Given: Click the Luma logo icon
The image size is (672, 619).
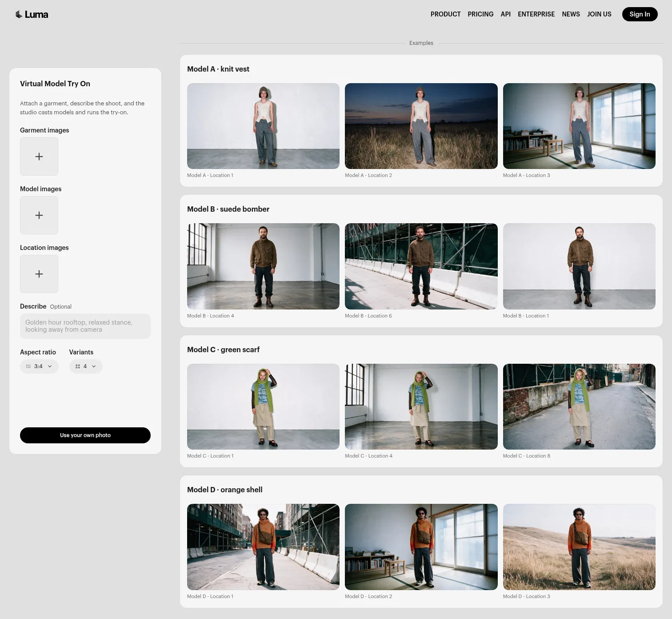Looking at the screenshot, I should click(19, 14).
